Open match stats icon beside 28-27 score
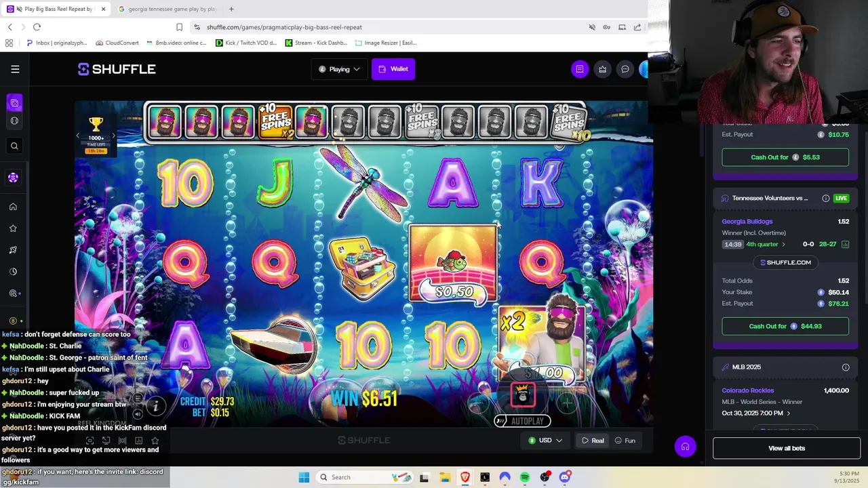The height and width of the screenshot is (488, 868). coord(845,244)
